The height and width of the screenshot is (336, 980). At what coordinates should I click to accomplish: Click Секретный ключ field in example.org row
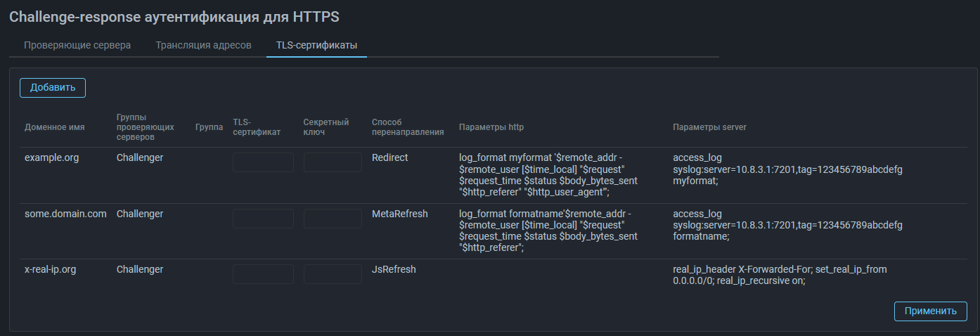pyautogui.click(x=333, y=162)
